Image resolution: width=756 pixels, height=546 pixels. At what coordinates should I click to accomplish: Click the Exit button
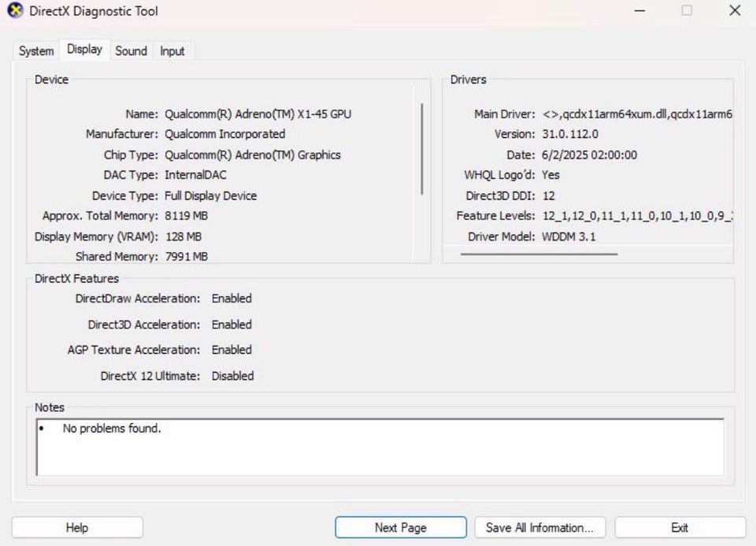680,527
